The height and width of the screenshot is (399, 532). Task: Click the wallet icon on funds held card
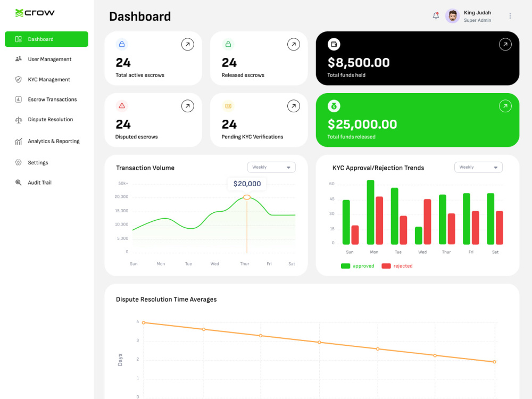pos(334,44)
